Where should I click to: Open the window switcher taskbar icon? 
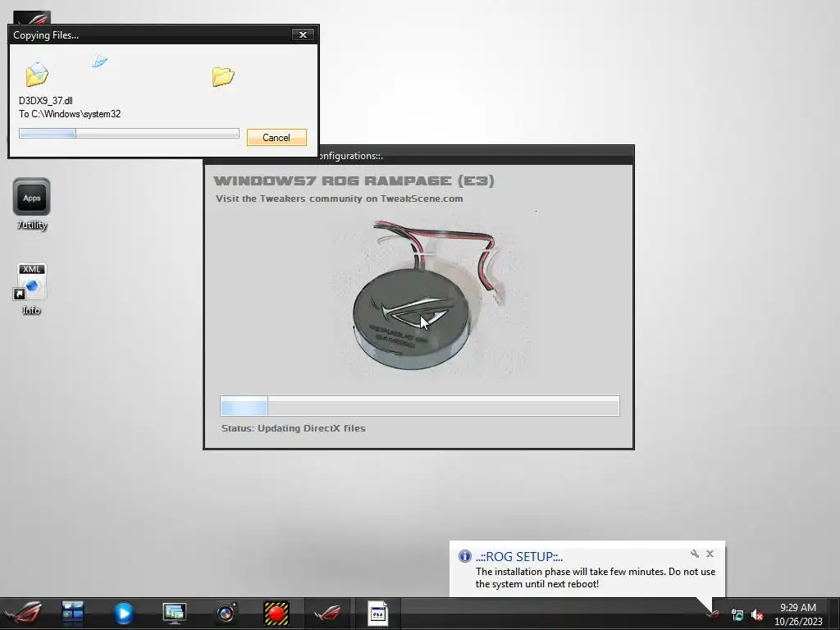73,613
